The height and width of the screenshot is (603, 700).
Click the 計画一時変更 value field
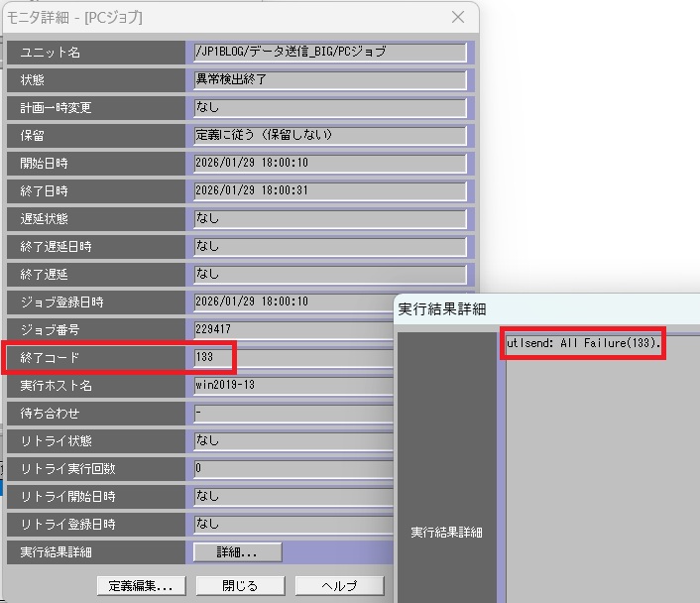pyautogui.click(x=329, y=107)
